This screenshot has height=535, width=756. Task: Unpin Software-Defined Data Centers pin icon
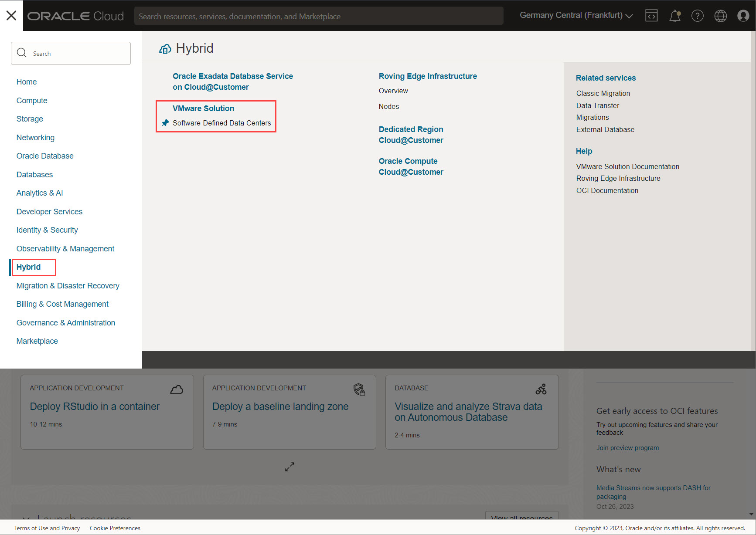[x=165, y=123]
